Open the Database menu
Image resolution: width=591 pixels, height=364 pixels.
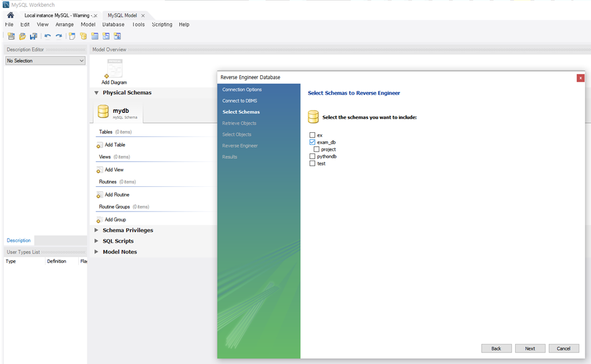pos(113,25)
